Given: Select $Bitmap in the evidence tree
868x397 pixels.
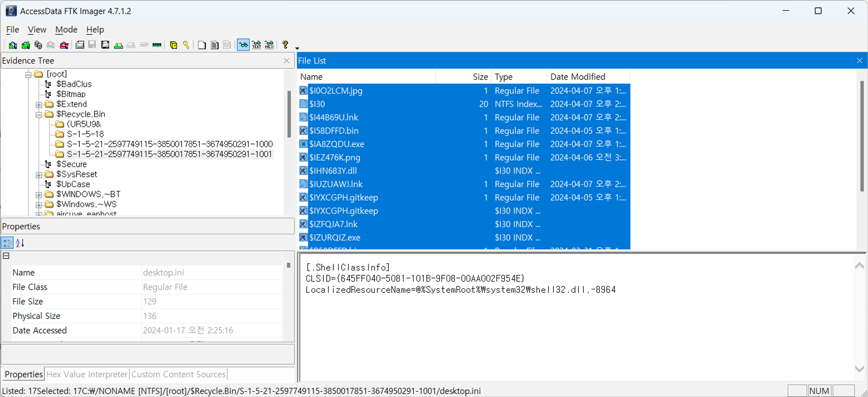Looking at the screenshot, I should click(71, 94).
